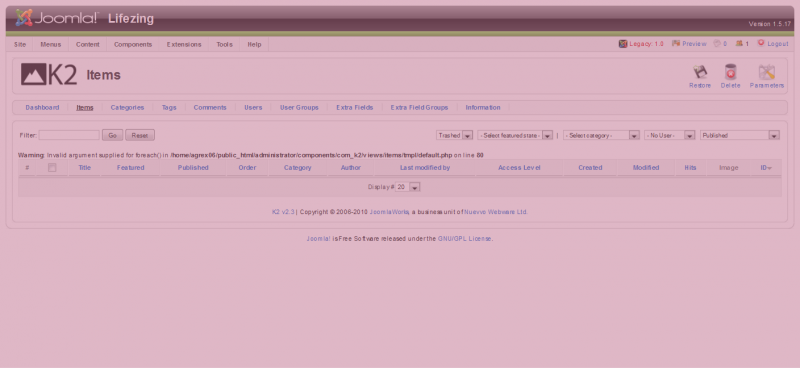
Task: Open the Display # 20 dropdown
Action: pyautogui.click(x=408, y=187)
